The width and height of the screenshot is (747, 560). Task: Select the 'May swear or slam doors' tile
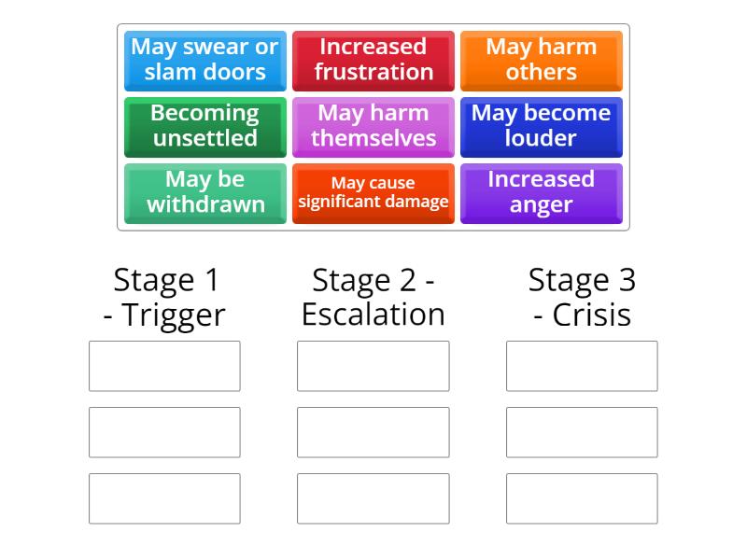(x=204, y=60)
